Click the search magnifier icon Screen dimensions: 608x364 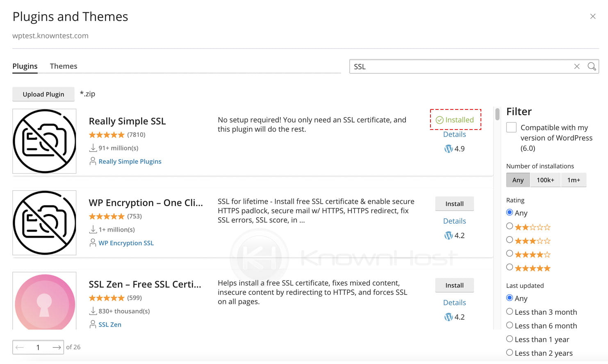[592, 66]
